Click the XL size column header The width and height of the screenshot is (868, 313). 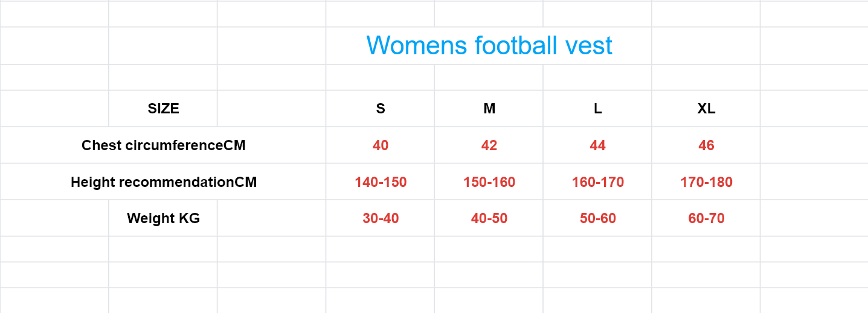coord(706,109)
